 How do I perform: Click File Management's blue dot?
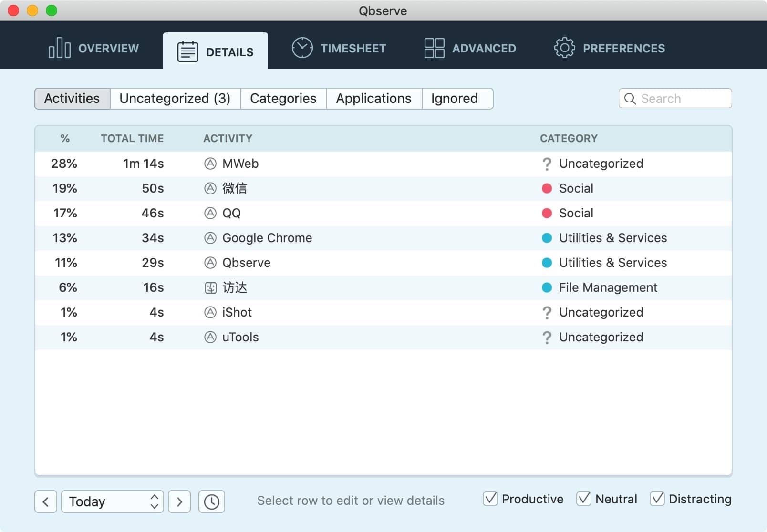547,287
